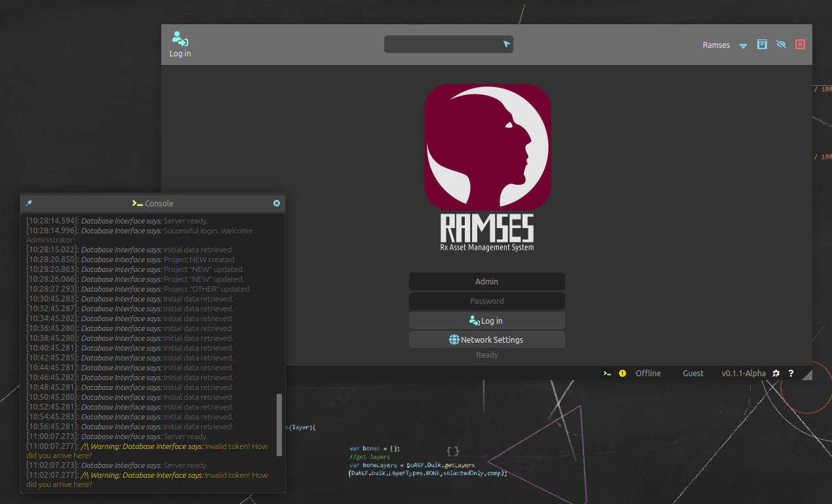Click the Ramses menu label in the title bar

click(716, 45)
